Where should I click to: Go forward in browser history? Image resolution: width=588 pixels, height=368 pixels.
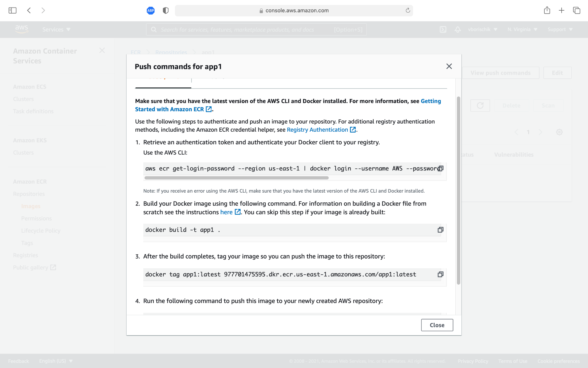[x=43, y=11]
